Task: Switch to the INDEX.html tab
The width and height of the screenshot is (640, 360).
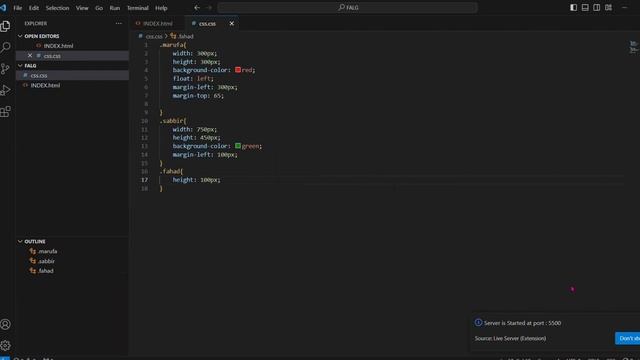Action: [x=158, y=24]
